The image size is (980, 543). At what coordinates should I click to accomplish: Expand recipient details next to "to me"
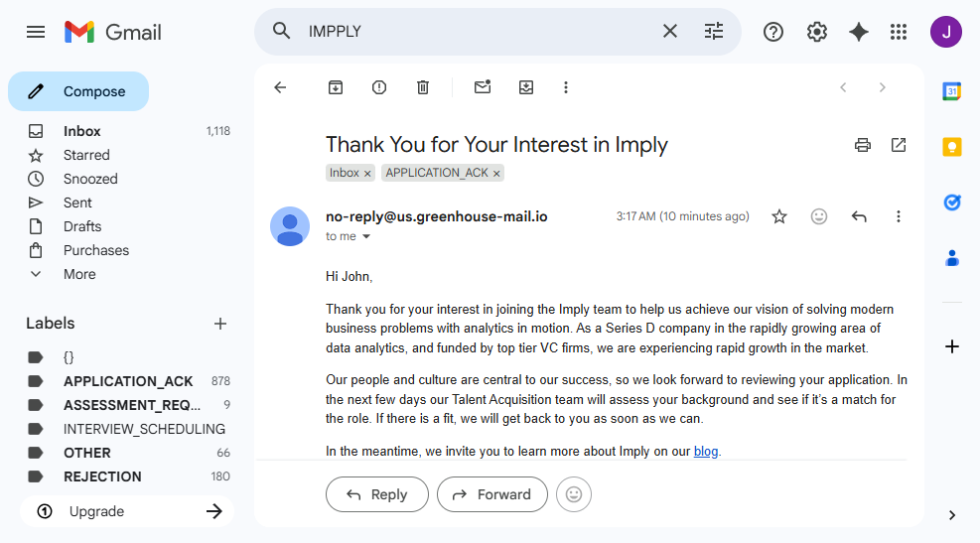tap(366, 237)
